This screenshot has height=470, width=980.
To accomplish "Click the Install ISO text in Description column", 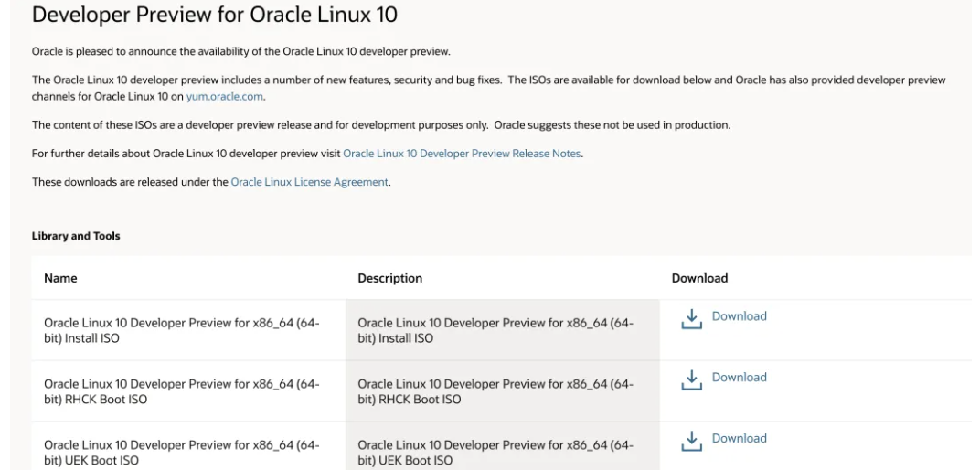I will (x=495, y=330).
